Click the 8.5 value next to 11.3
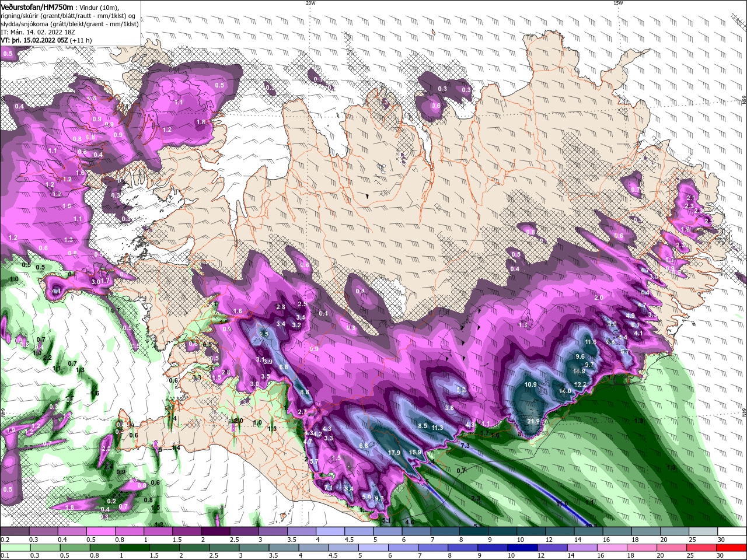The width and height of the screenshot is (747, 560). pos(423,426)
